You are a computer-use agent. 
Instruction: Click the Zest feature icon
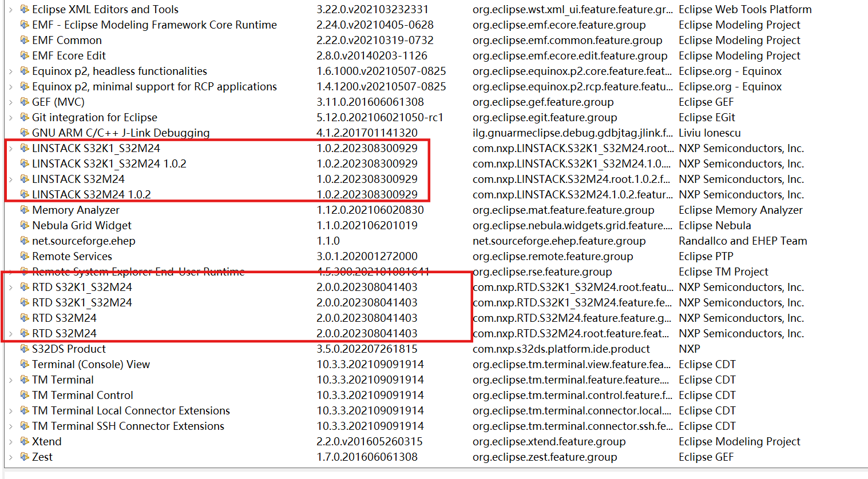click(x=24, y=457)
